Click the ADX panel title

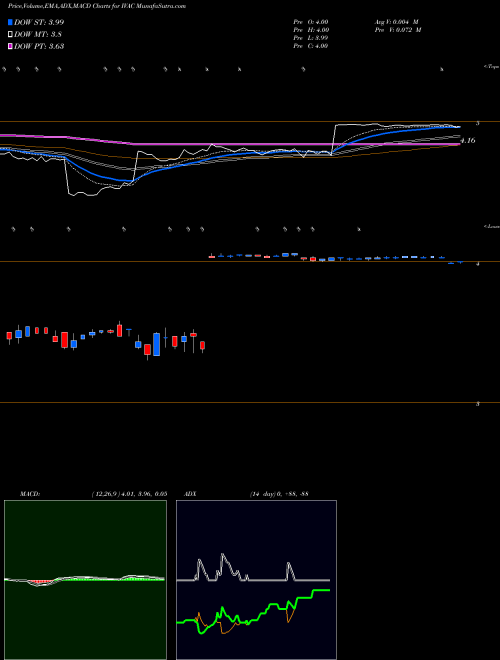point(190,494)
